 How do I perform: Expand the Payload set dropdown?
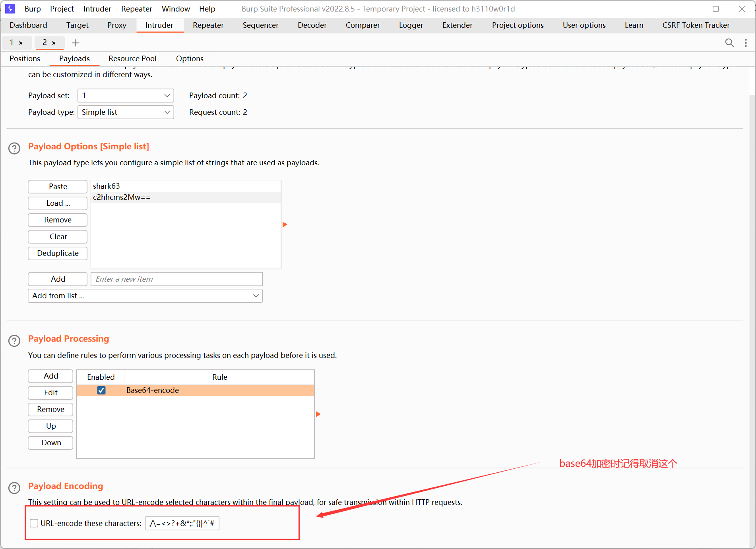point(126,95)
